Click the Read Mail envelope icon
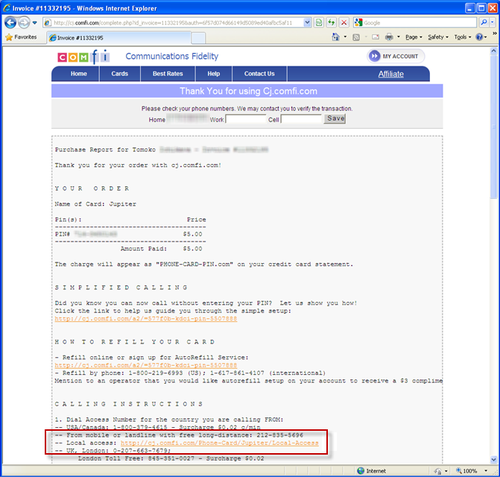Image resolution: width=500 pixels, height=477 pixels. point(376,37)
